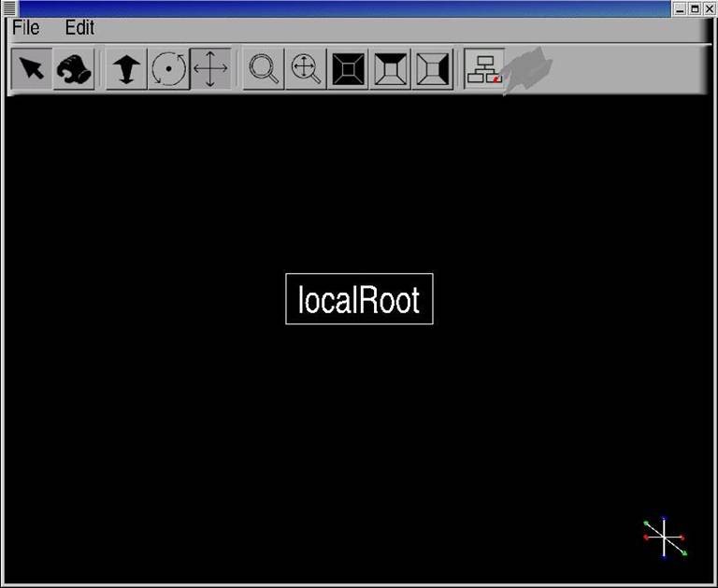The width and height of the screenshot is (718, 588).
Task: Activate the grabbing hand tool
Action: (74, 68)
